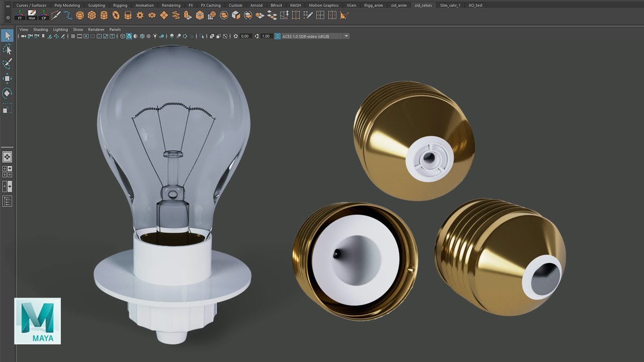Create a polygon cube from shelf
The image size is (644, 362).
(92, 15)
